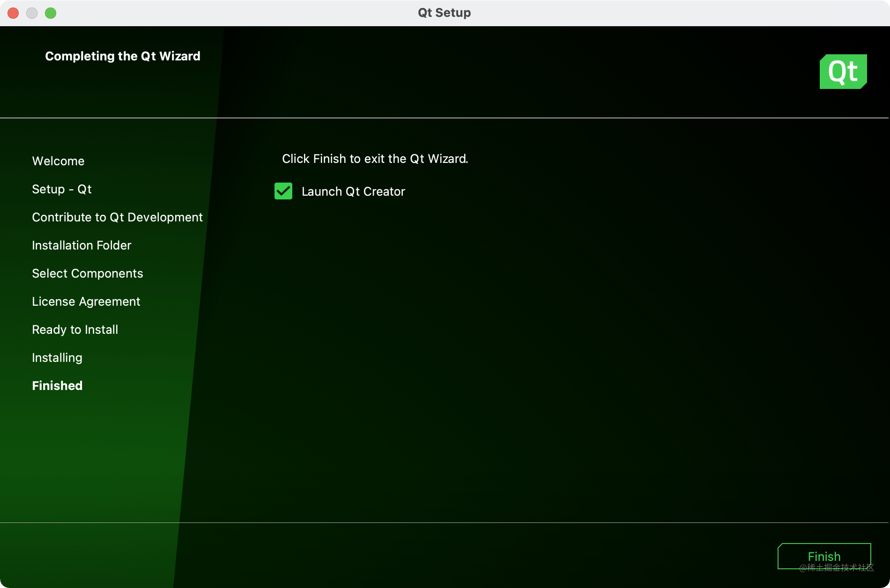Image resolution: width=890 pixels, height=588 pixels.
Task: Select the License Agreement step
Action: tap(86, 301)
